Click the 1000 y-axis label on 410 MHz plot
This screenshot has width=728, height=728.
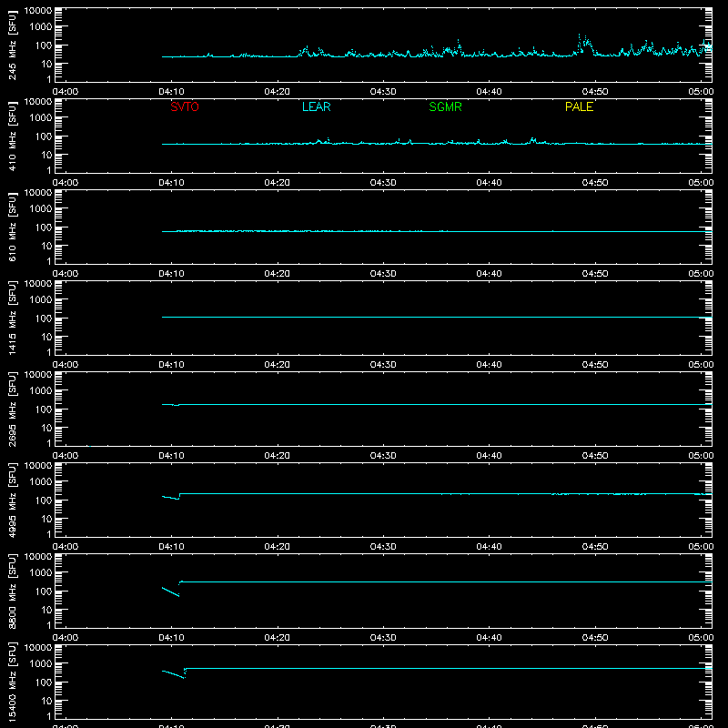click(41, 118)
